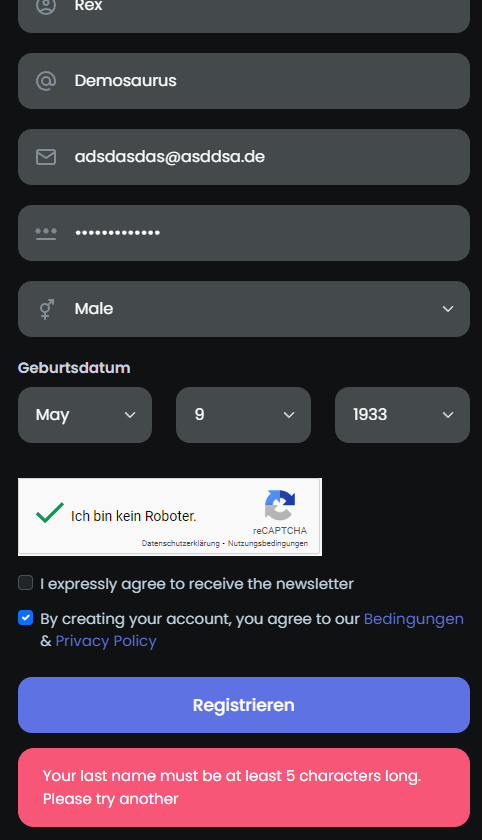Image resolution: width=482 pixels, height=840 pixels.
Task: Open the May month dropdown
Action: [x=85, y=415]
